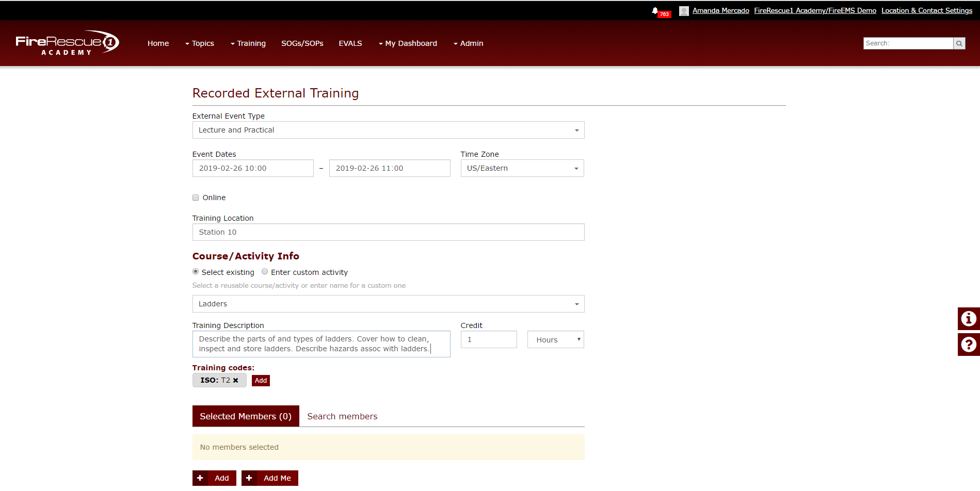Expand the External Event Type dropdown
The height and width of the screenshot is (491, 980).
click(388, 130)
